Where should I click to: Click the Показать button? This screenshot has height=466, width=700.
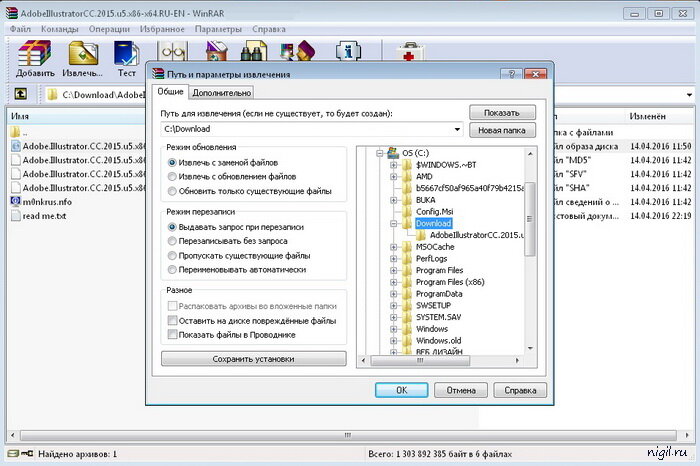click(x=502, y=113)
